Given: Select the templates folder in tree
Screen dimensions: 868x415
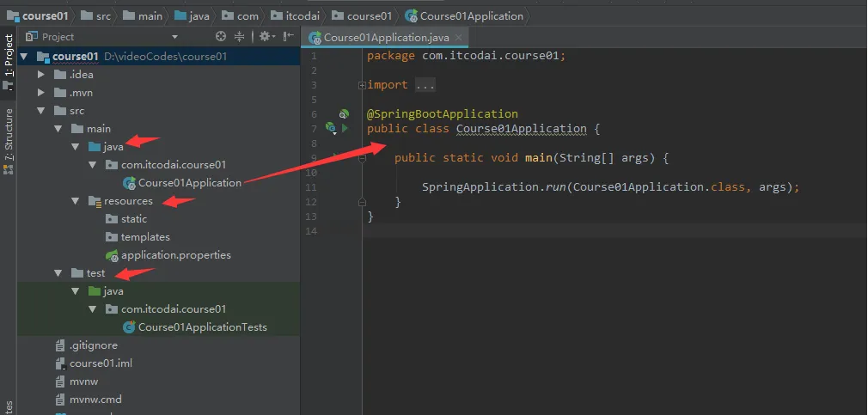Looking at the screenshot, I should (145, 237).
